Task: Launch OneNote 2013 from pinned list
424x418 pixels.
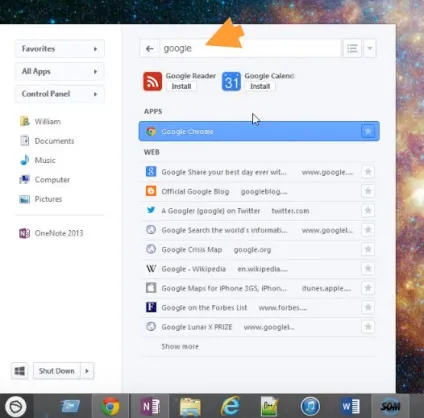Action: pyautogui.click(x=51, y=233)
